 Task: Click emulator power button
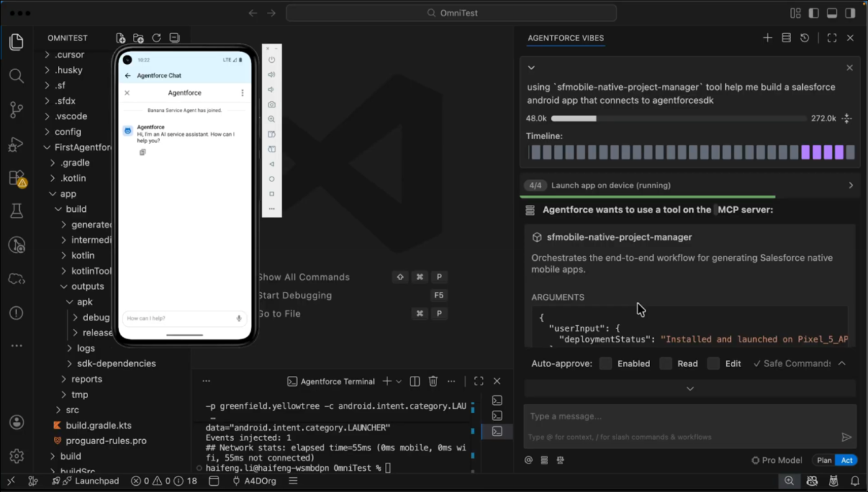[272, 60]
